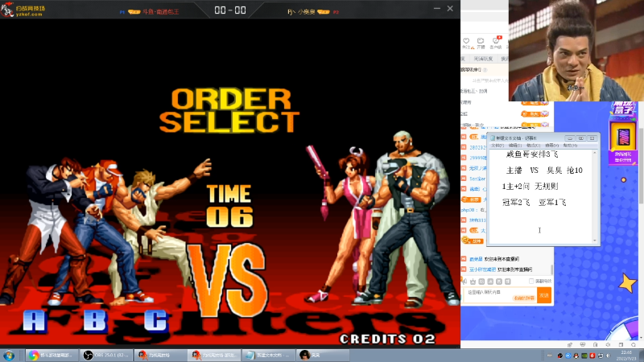Click the Notepad vertical scrollbar down arrow
This screenshot has width=644, height=362.
click(594, 241)
